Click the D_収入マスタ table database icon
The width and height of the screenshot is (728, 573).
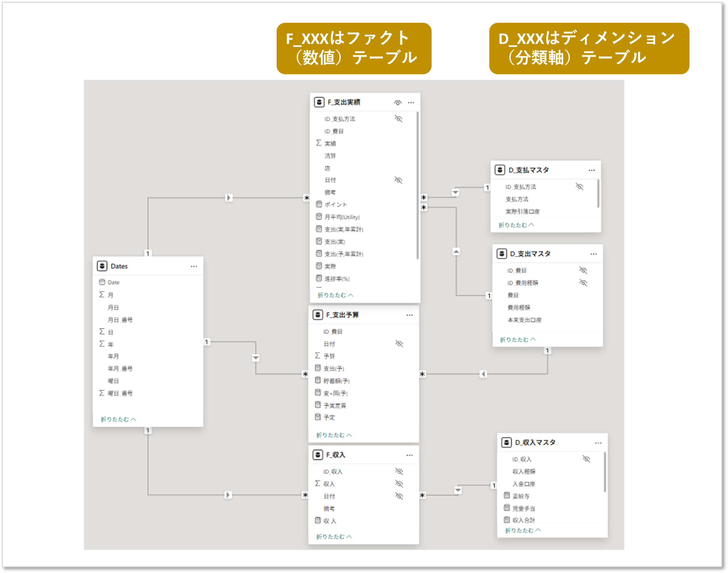[506, 442]
